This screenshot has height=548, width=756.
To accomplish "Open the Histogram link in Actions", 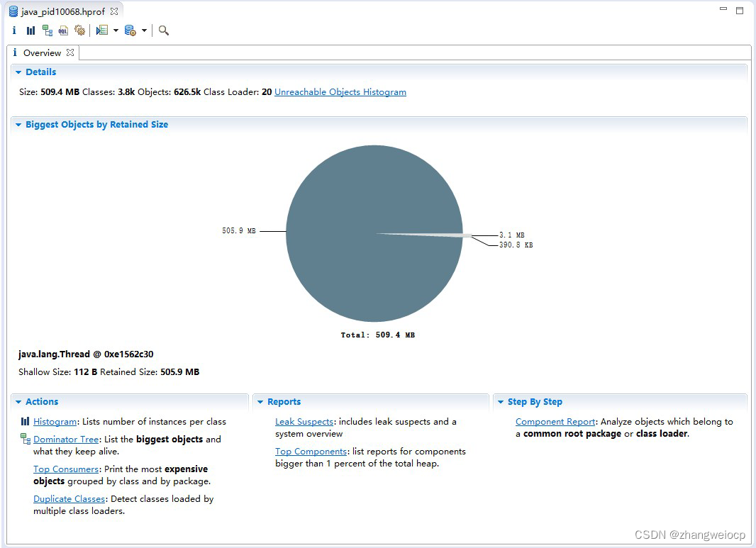I will point(55,421).
